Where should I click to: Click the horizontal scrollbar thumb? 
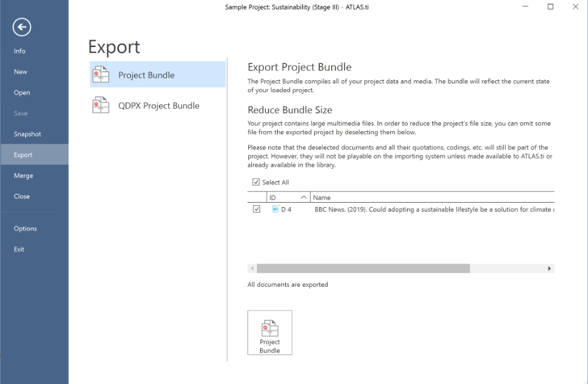pos(363,269)
